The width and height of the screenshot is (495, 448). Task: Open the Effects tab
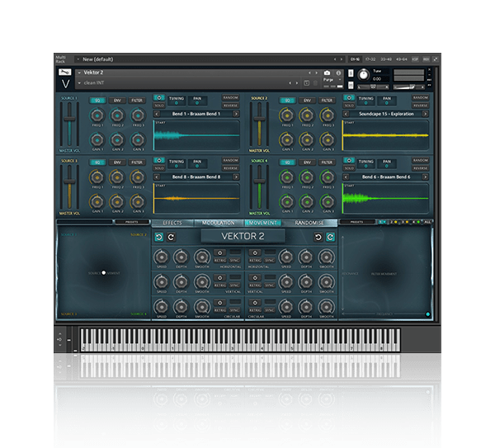click(172, 223)
